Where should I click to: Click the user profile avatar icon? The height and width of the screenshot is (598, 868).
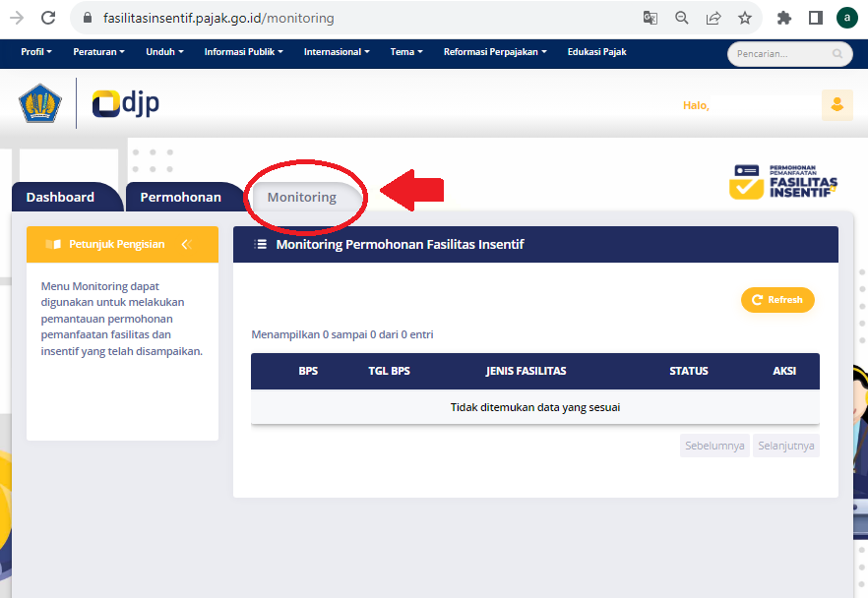(x=837, y=104)
